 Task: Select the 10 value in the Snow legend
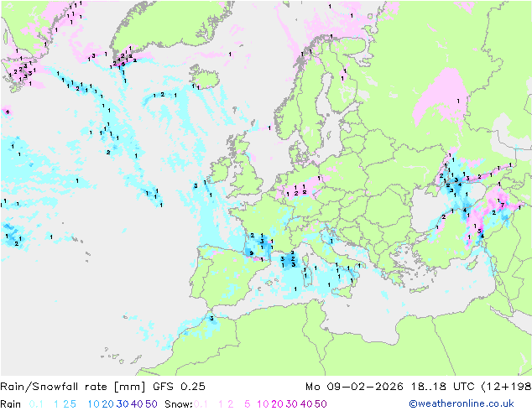coord(263,404)
